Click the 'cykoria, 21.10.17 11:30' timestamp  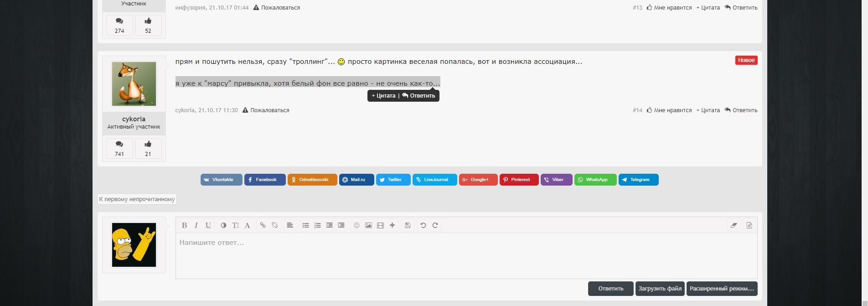207,110
